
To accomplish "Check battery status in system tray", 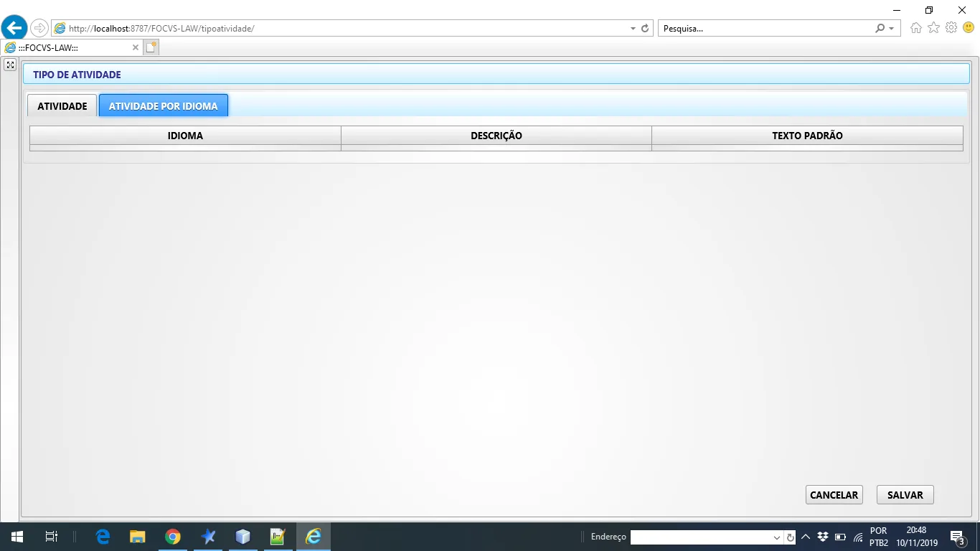I will click(x=840, y=537).
